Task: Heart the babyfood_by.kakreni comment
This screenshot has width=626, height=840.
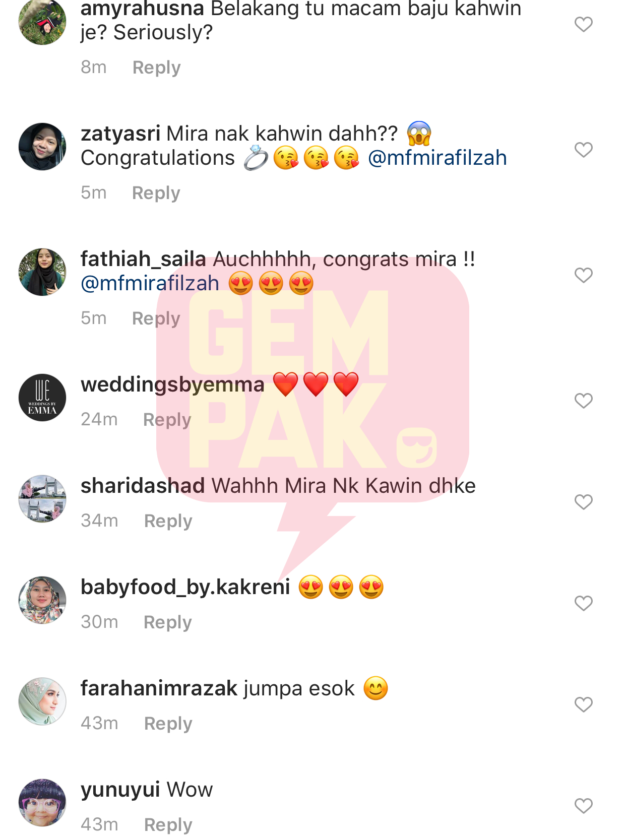Action: coord(583,603)
